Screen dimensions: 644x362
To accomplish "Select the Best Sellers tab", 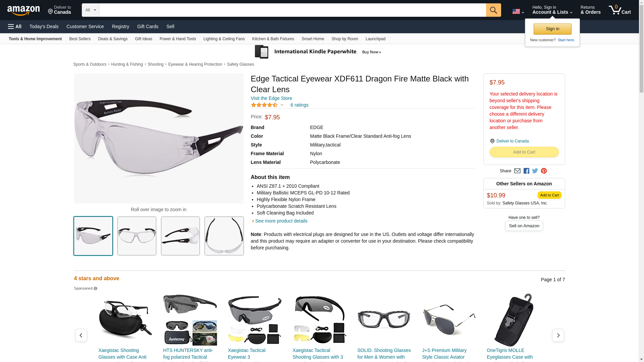I will 80,39.
